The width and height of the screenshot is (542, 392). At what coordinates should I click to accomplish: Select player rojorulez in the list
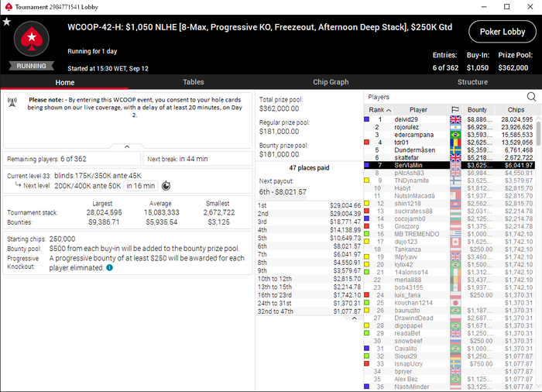tap(449, 127)
